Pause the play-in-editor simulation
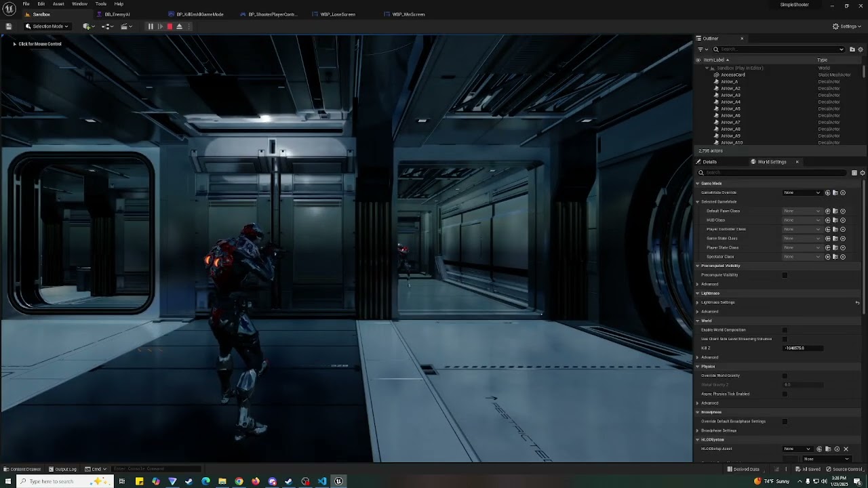868x488 pixels. (x=151, y=26)
